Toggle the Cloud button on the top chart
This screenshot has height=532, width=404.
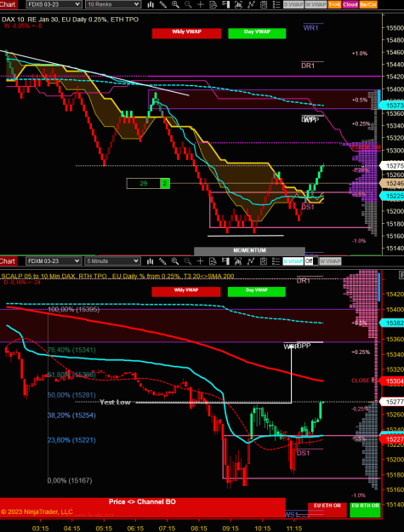350,4
